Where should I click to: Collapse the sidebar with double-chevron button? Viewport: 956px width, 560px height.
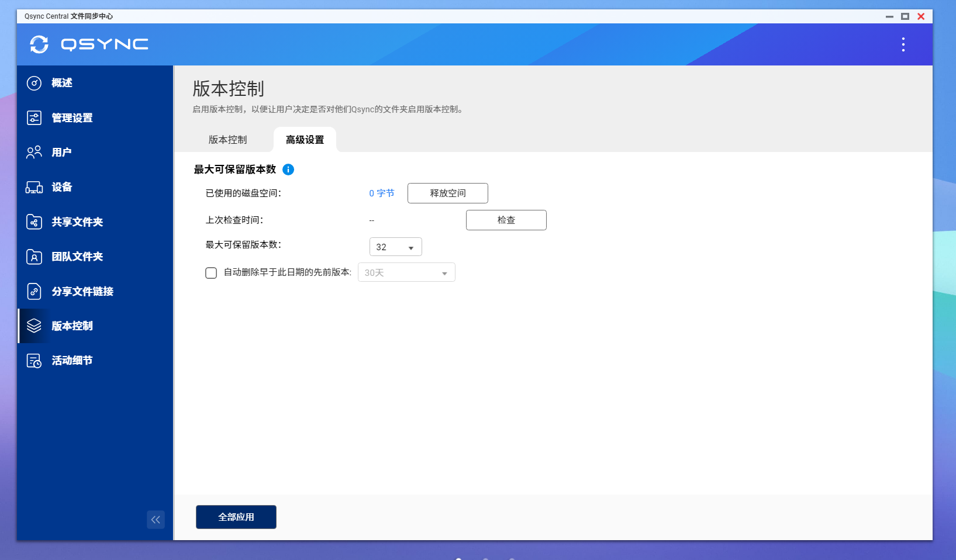tap(156, 520)
